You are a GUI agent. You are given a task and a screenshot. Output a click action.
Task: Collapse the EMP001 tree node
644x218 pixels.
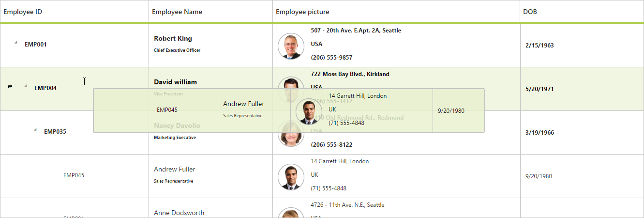(15, 43)
